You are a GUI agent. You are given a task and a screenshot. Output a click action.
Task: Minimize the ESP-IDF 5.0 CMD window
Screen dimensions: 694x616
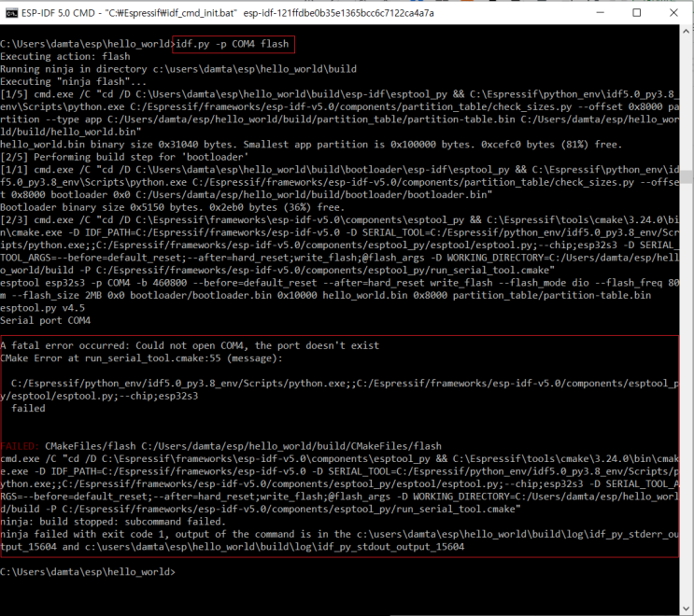click(601, 12)
